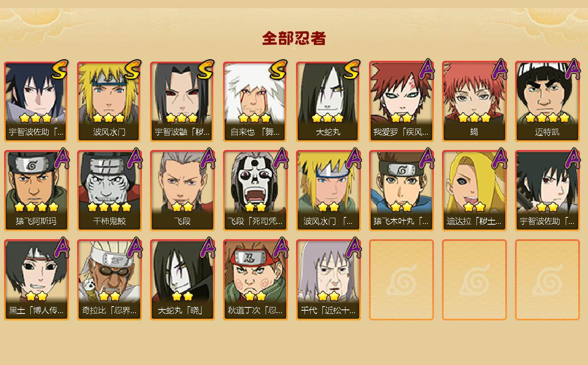This screenshot has width=588, height=365.
Task: Open the 大蛇丸 S-rank ninja card
Action: 328,101
